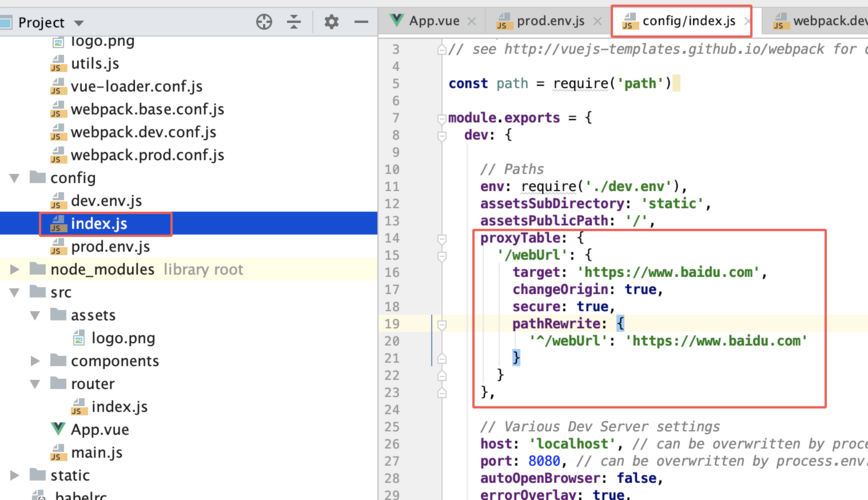Click the Vue icon of App.vue tree item
Screen dimensions: 868x500
pyautogui.click(x=58, y=429)
